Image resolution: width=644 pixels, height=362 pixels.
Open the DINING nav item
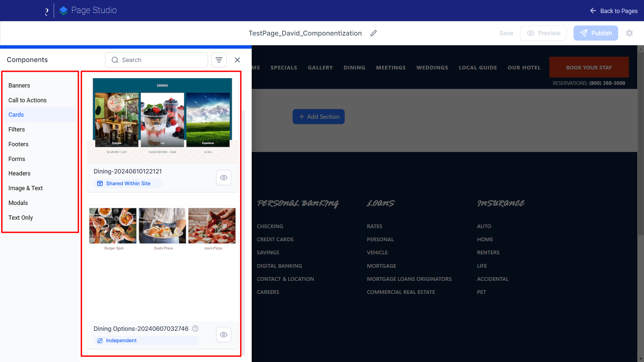click(354, 67)
